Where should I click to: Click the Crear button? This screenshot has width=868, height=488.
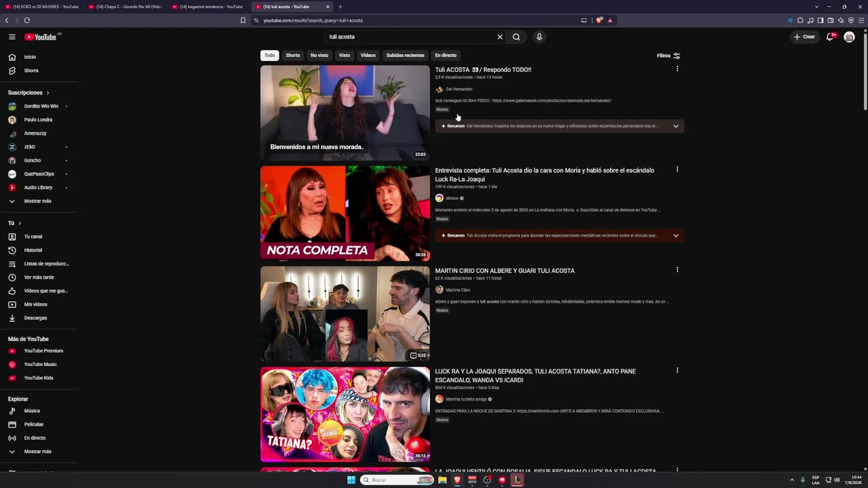(x=804, y=37)
